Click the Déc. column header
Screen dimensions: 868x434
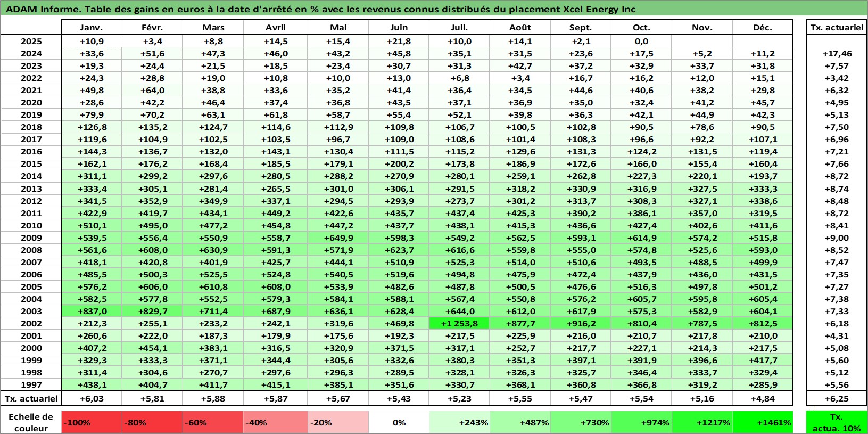pos(763,27)
